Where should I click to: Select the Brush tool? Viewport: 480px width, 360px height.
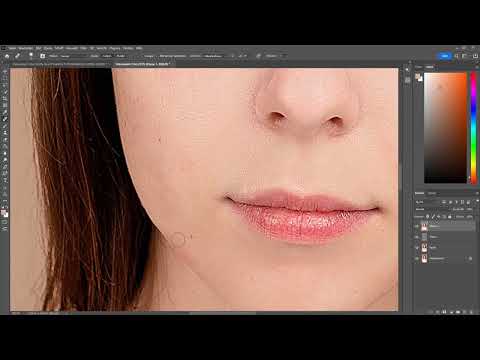pos(5,126)
